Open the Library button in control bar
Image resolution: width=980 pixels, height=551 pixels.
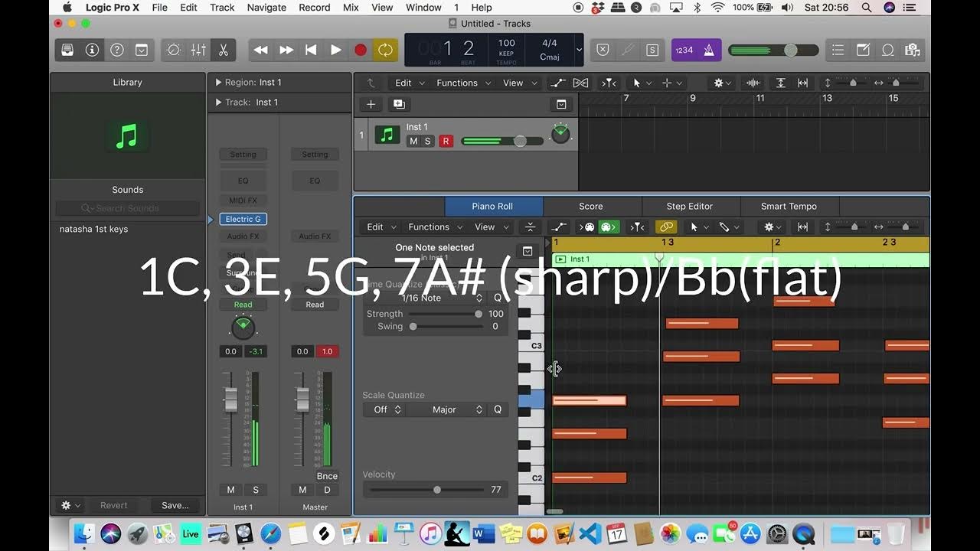click(67, 50)
